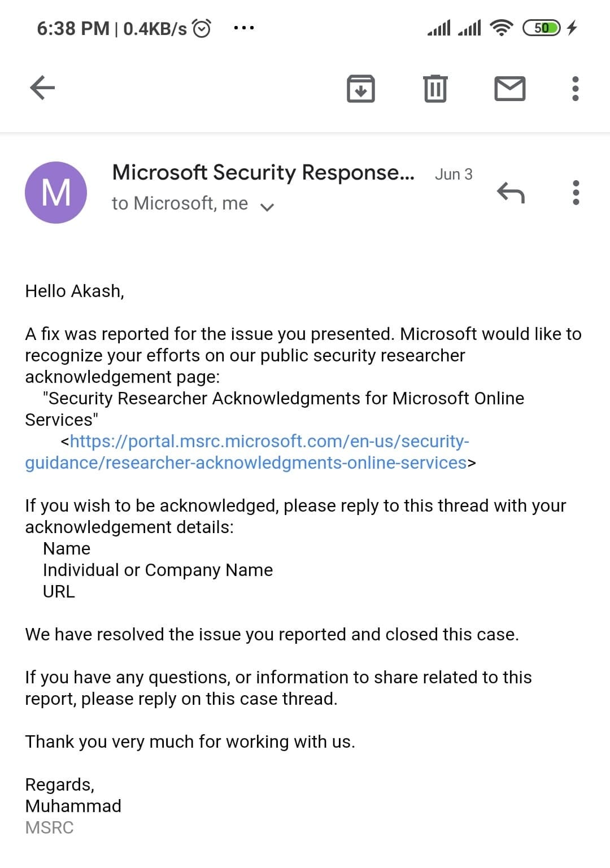Archive this email
The image size is (610, 868).
[360, 89]
